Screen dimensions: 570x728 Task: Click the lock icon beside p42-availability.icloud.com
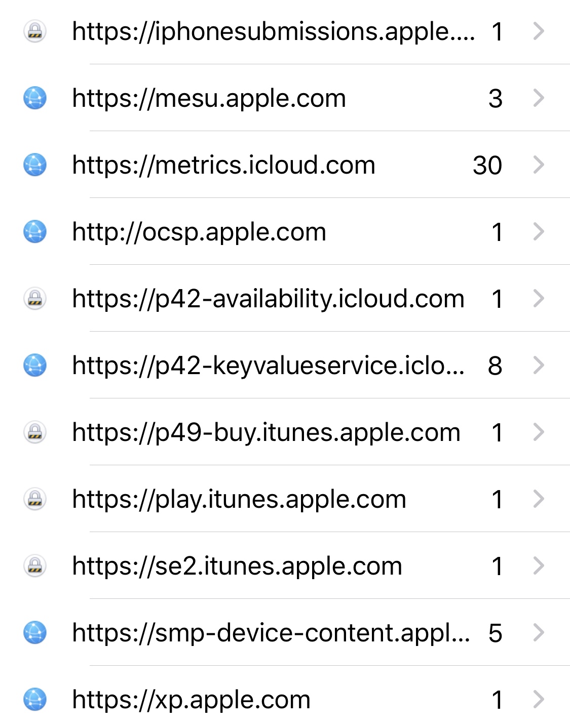35,299
